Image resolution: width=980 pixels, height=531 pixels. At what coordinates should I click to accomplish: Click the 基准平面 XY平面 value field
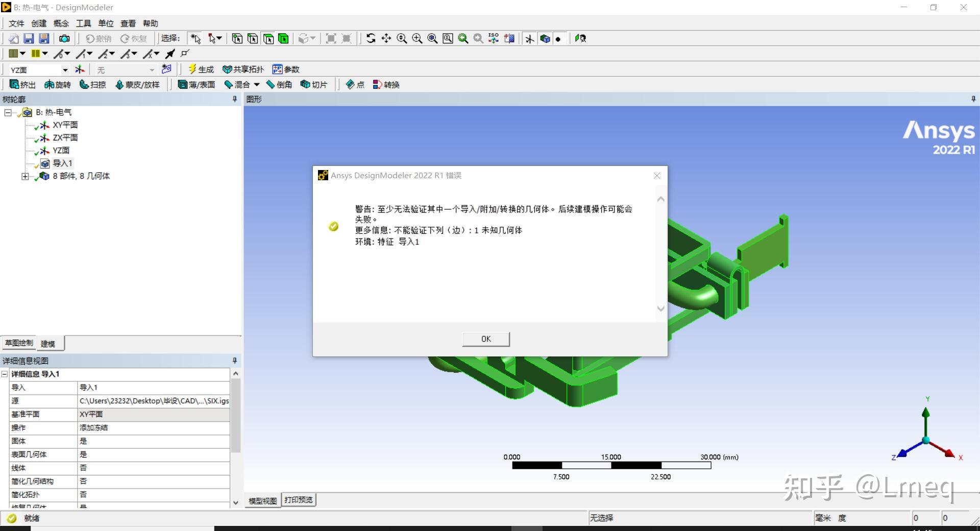point(153,414)
